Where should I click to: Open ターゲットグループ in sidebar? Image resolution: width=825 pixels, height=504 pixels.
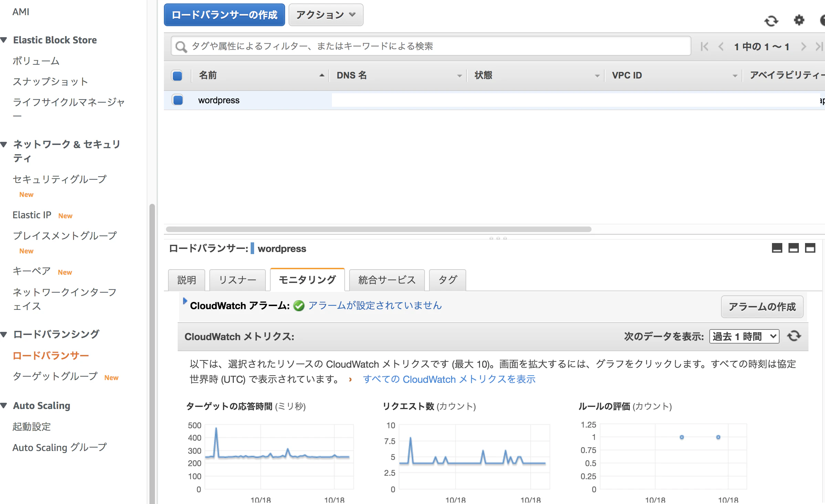[x=55, y=376]
